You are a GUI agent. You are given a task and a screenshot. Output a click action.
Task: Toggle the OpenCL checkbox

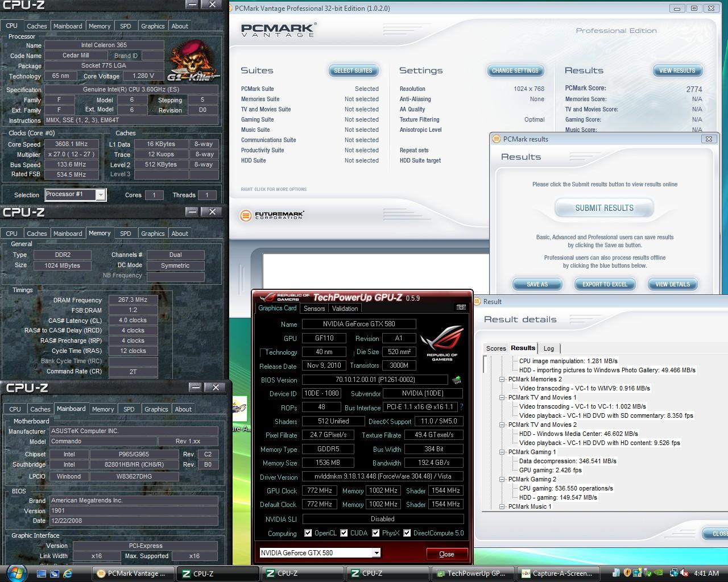coord(308,533)
